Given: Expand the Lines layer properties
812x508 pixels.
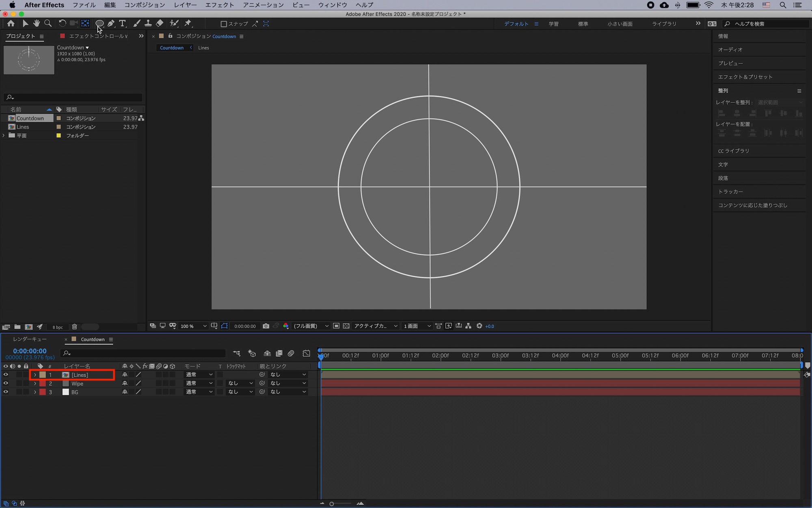Looking at the screenshot, I should (x=35, y=375).
